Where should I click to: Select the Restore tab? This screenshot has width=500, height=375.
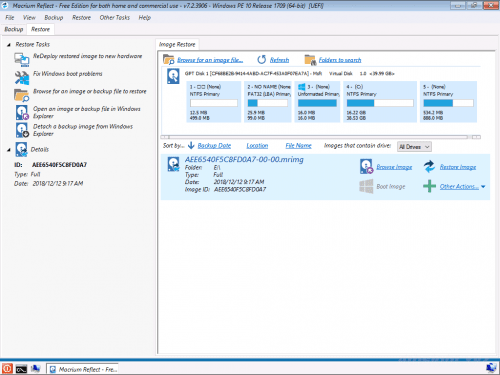click(40, 29)
